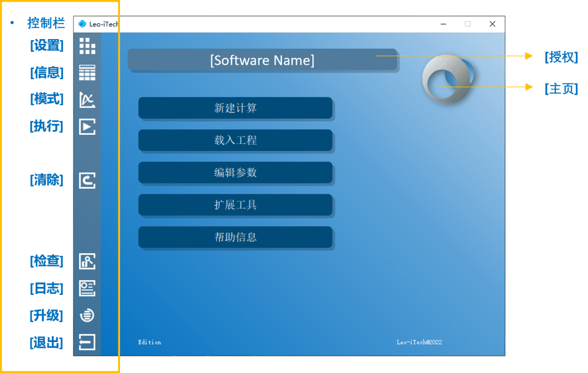
Task: Click the Leo-iTech app icon in title bar
Action: (x=83, y=24)
